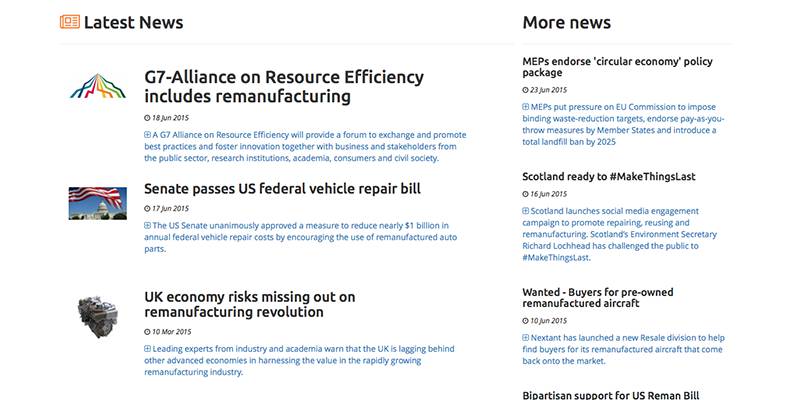Click the date text 16 Jun 2015
The height and width of the screenshot is (400, 800).
(x=548, y=194)
